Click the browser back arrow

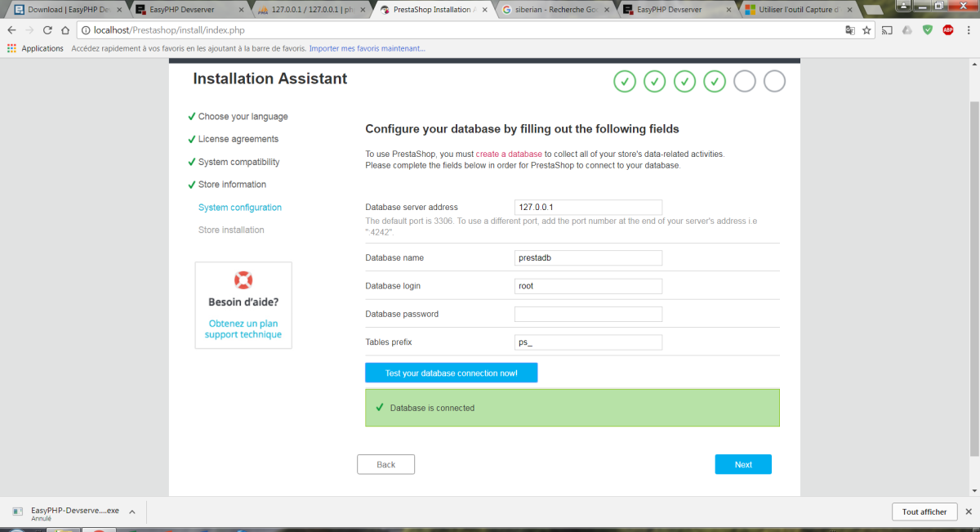[x=11, y=30]
